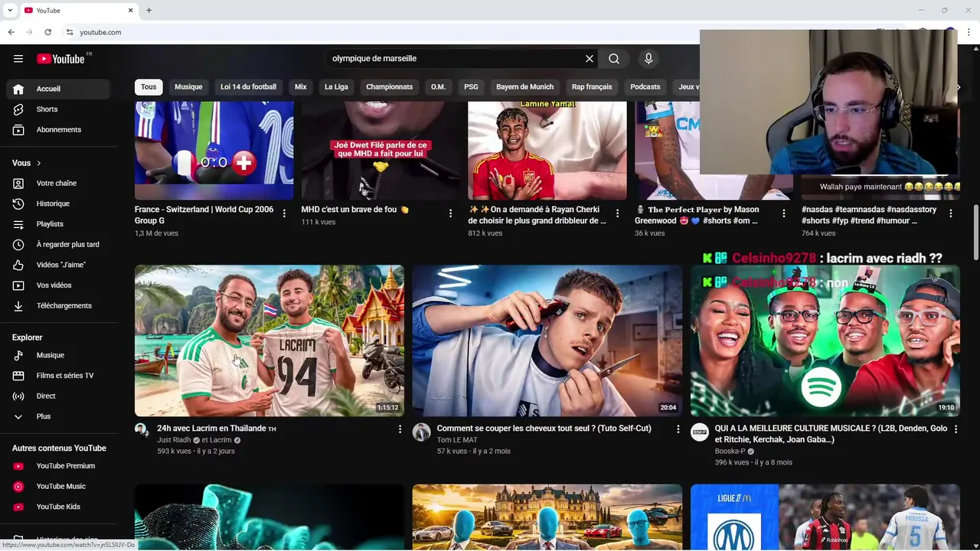980x551 pixels.
Task: Open YouTube Music
Action: (x=58, y=487)
